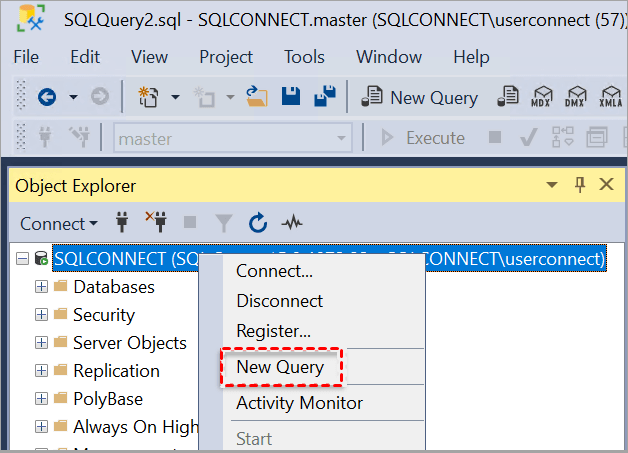Open Activity Monitor from Object Explorer toolbar
This screenshot has width=628, height=453.
coord(291,223)
